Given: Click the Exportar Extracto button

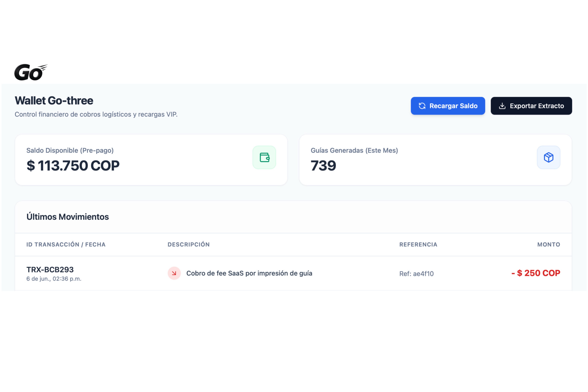Looking at the screenshot, I should (x=531, y=106).
